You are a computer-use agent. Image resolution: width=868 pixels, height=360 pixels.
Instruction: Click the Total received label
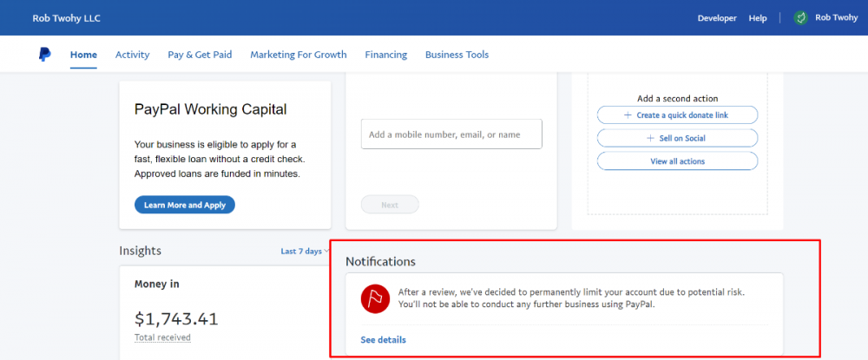pos(162,337)
